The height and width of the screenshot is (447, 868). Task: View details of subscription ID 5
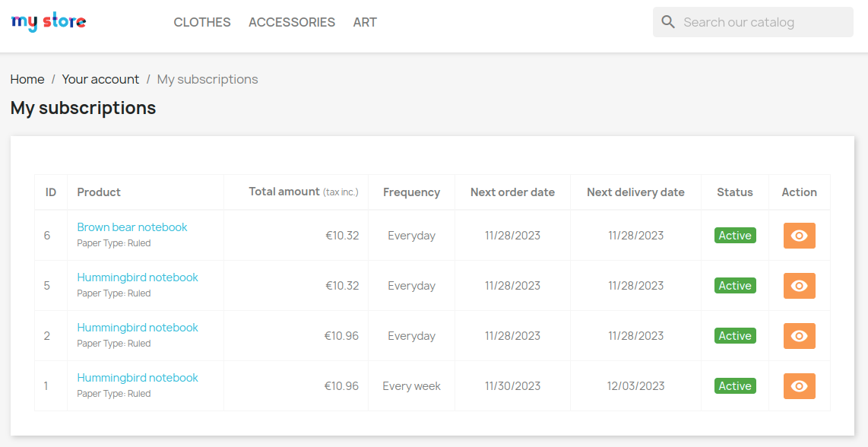(799, 286)
